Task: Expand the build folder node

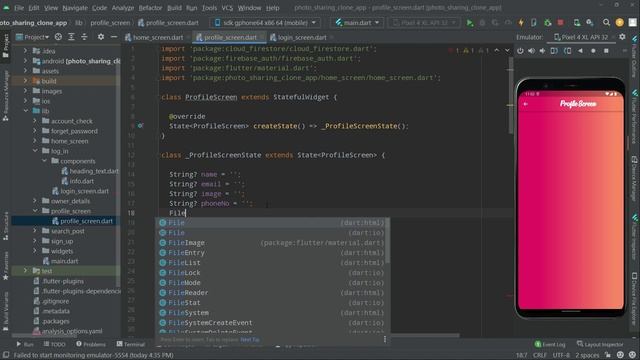Action: point(25,81)
